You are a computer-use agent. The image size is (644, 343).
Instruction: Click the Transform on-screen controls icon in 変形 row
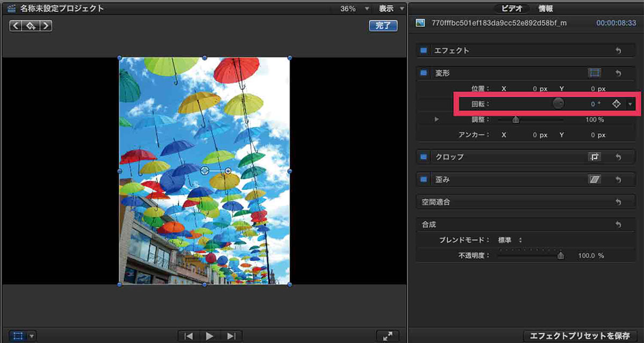[594, 73]
